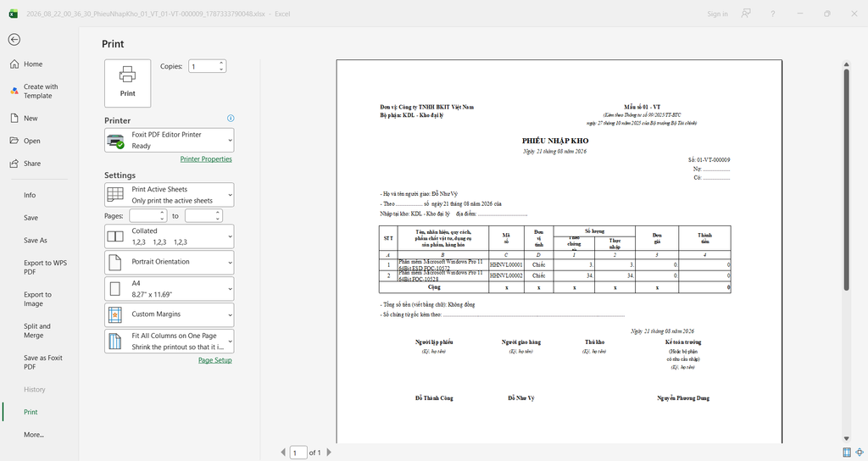868x461 pixels.
Task: Click the Fit All Columns scaling icon
Action: [115, 341]
